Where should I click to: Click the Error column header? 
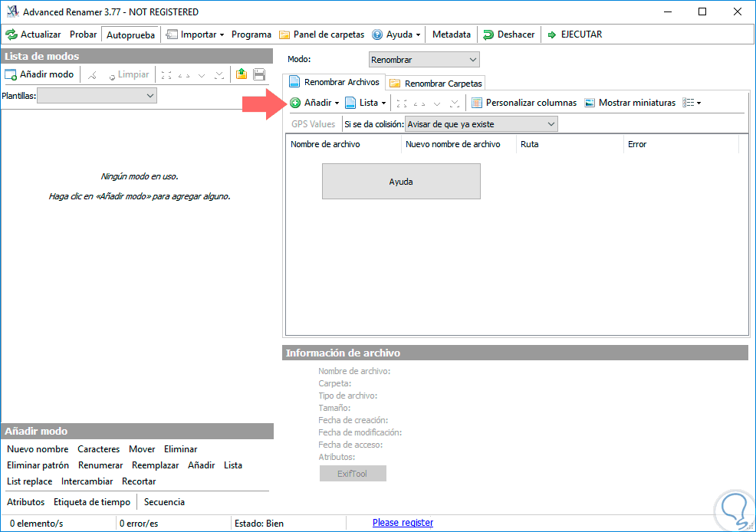pyautogui.click(x=681, y=144)
